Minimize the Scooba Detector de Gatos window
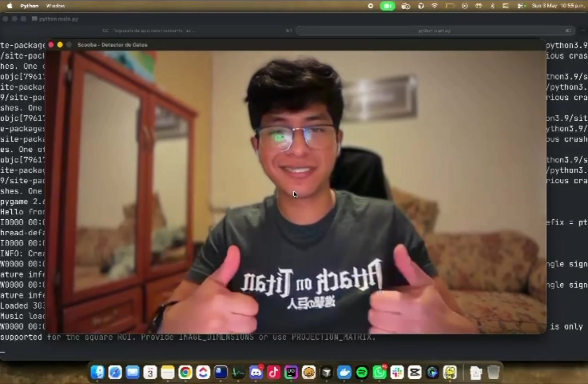 60,45
